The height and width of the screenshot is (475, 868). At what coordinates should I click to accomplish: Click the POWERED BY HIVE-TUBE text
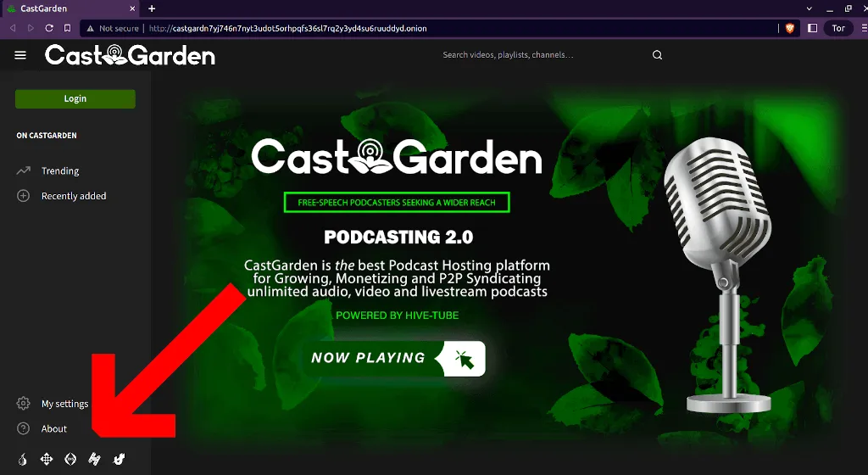point(397,316)
